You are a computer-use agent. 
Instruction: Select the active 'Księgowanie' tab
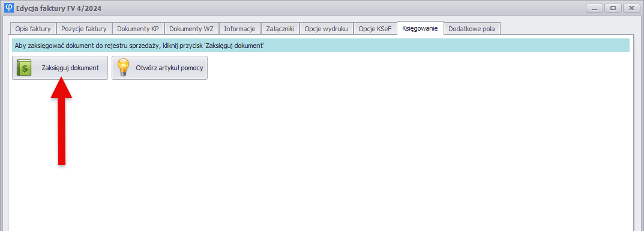coord(420,28)
